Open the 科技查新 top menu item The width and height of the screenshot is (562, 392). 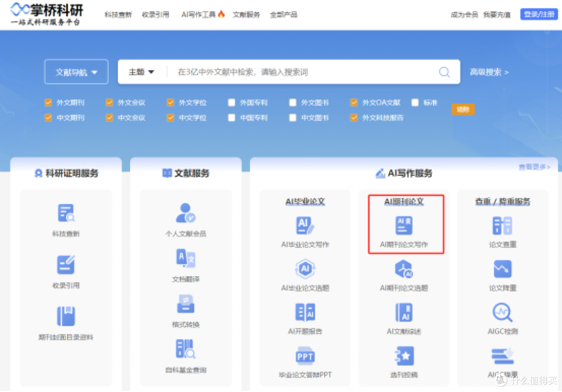pyautogui.click(x=118, y=15)
